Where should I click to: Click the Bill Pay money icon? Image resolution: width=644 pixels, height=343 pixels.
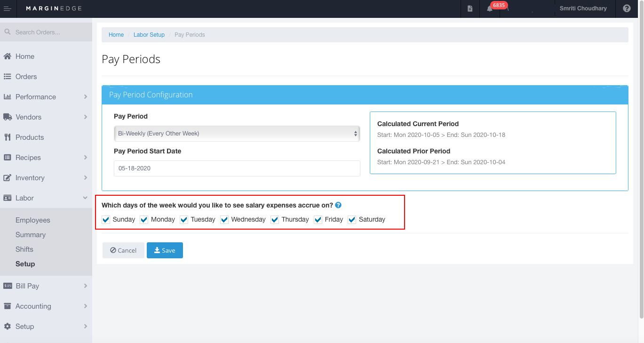[8, 286]
